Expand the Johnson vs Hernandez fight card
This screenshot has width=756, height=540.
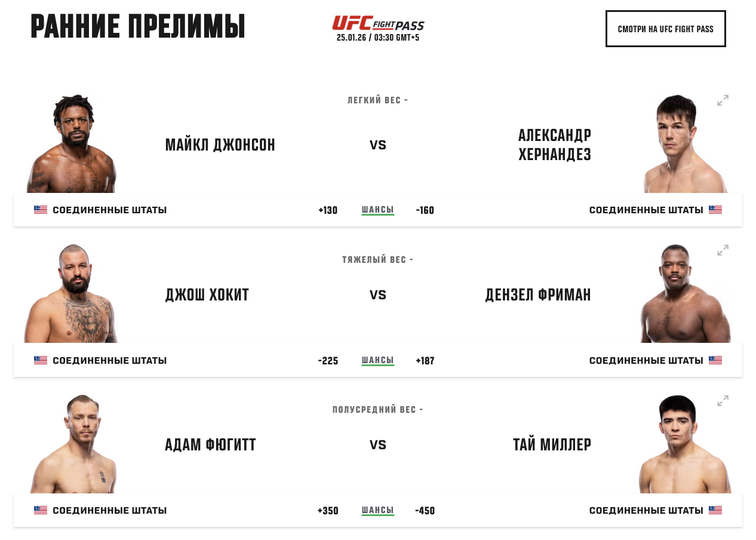pos(723,100)
